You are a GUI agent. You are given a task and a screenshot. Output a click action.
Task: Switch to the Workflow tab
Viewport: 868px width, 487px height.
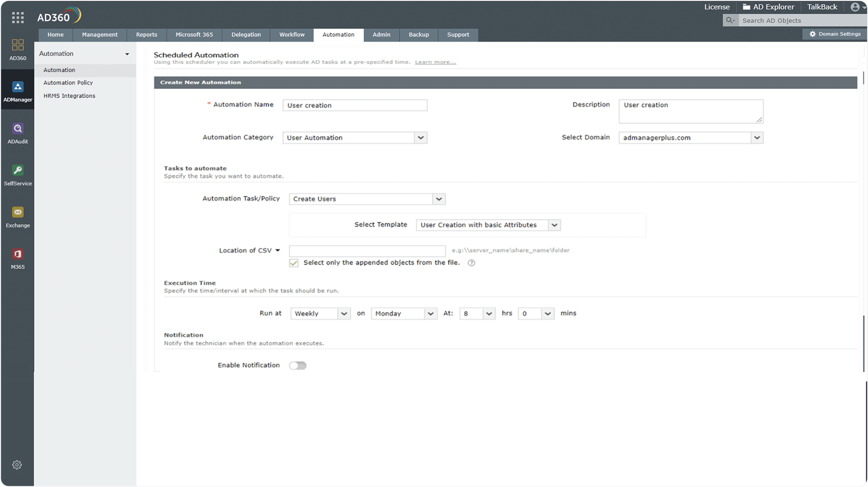291,35
